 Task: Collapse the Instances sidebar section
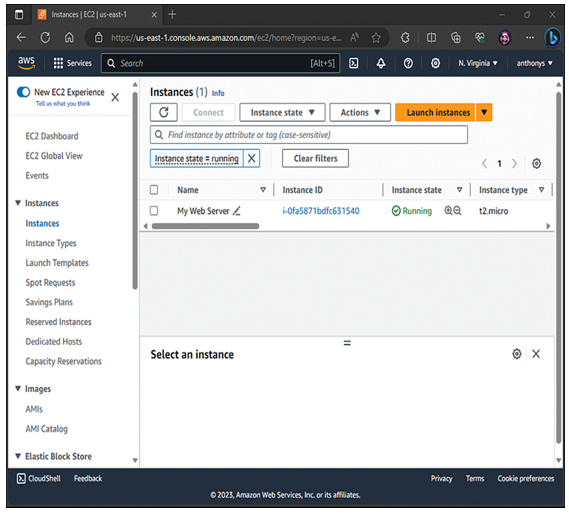coord(18,203)
